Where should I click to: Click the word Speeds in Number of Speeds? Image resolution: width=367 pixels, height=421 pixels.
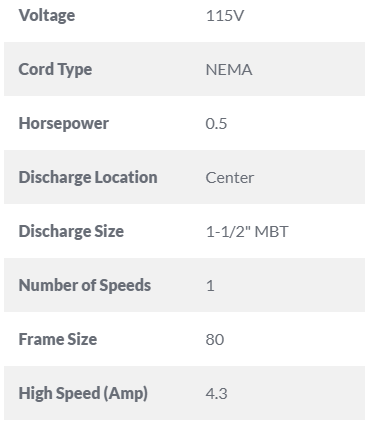[125, 286]
